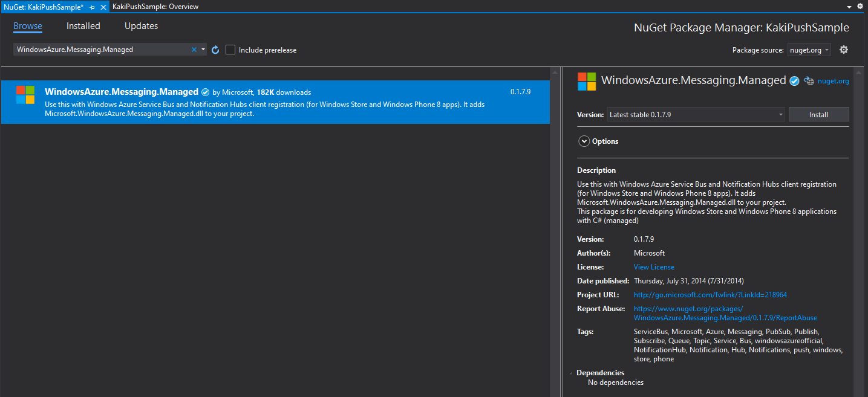Select the WindowsAzure.Messaging.Managed result row
The width and height of the screenshot is (868, 397).
(x=275, y=102)
